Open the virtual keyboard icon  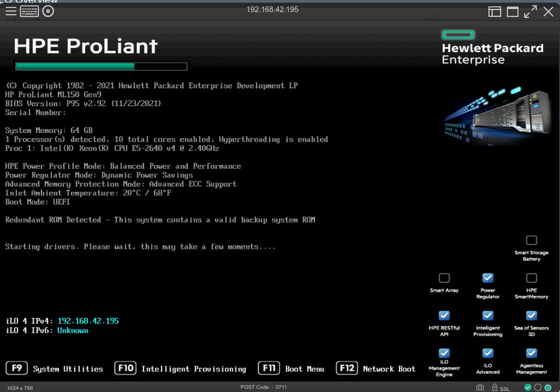[x=29, y=12]
